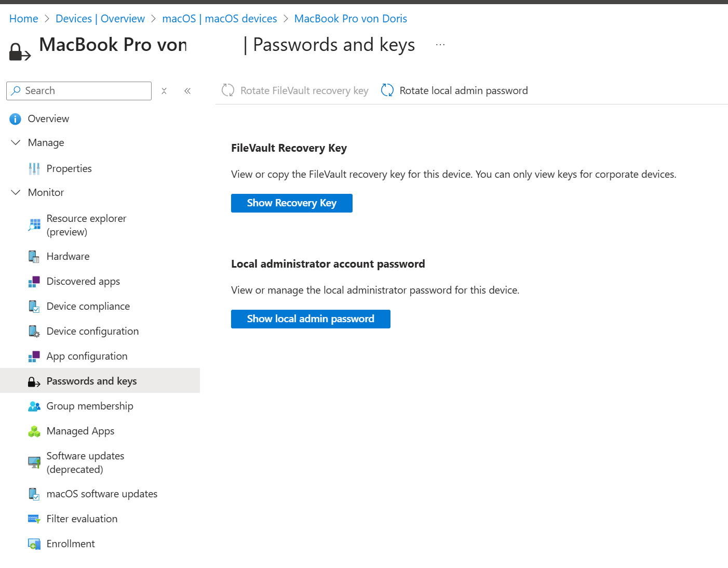This screenshot has width=728, height=568.
Task: Open Discovered apps via its icon
Action: coord(34,281)
